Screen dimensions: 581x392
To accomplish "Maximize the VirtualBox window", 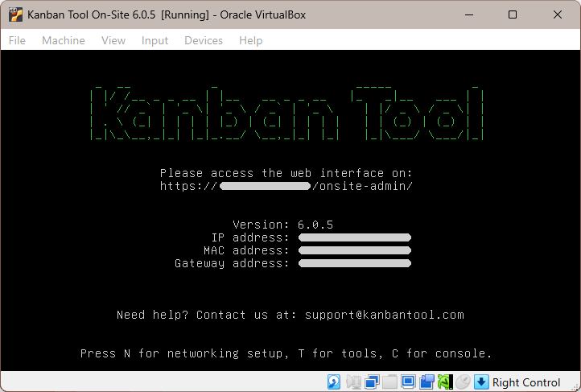I will (x=513, y=14).
